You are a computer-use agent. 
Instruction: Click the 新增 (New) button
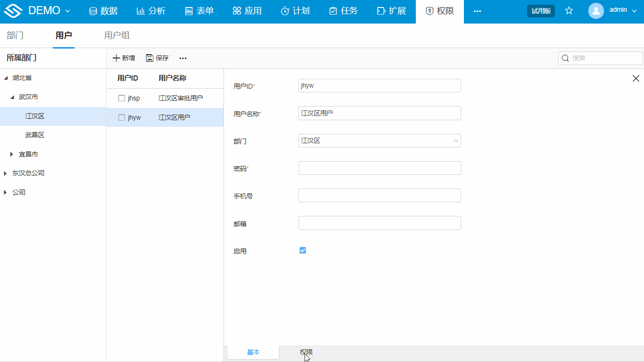click(124, 58)
